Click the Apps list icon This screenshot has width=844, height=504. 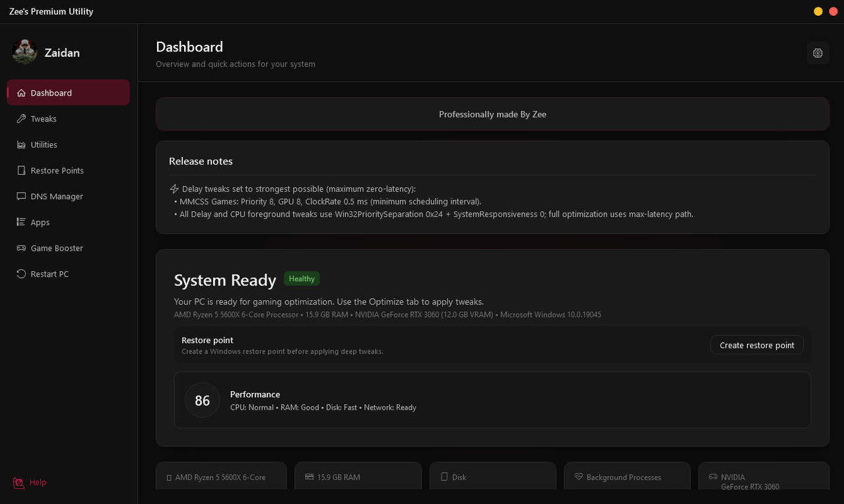coord(21,222)
